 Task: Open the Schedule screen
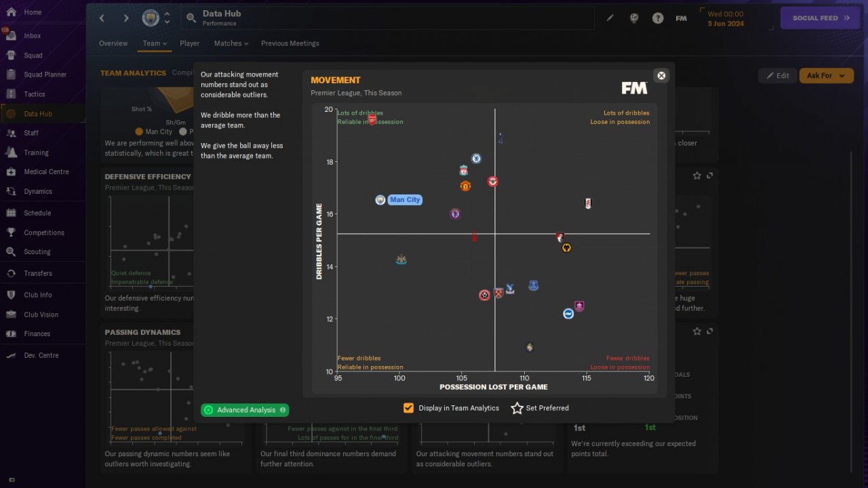(x=37, y=213)
